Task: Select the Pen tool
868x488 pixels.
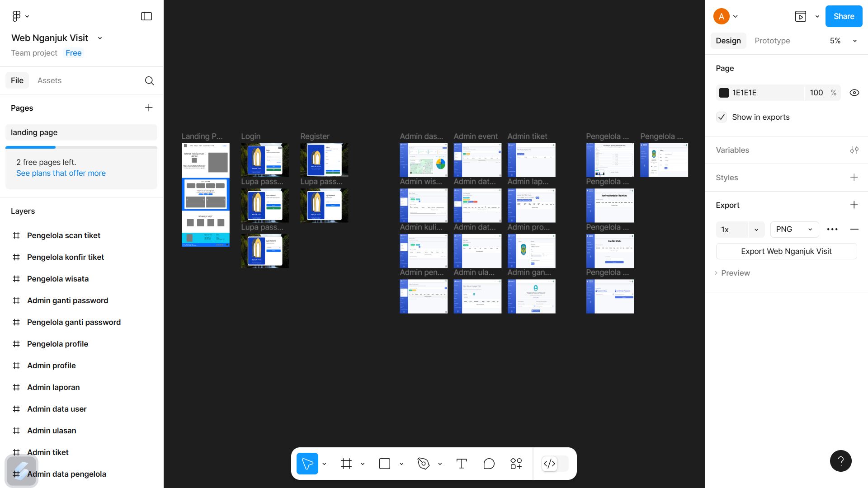Action: 423,464
